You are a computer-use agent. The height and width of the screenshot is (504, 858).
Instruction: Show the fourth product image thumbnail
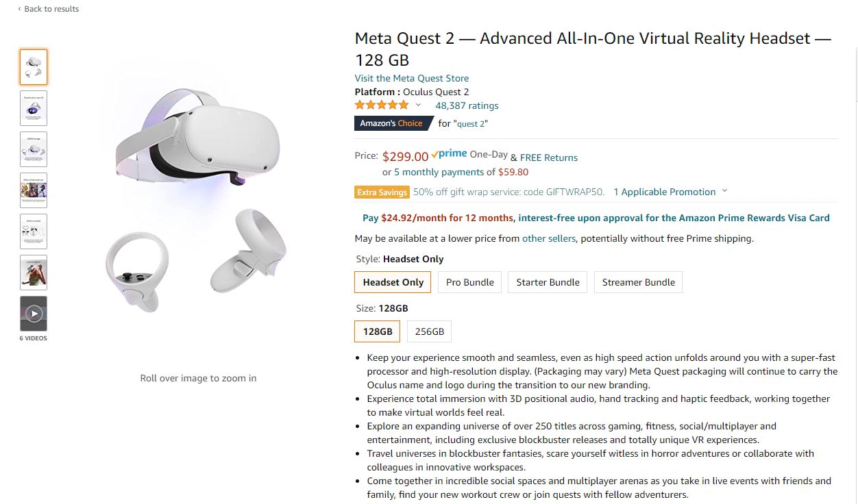34,190
